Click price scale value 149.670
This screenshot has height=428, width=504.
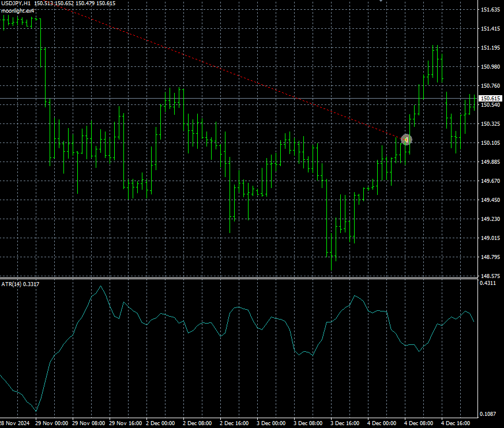coord(490,181)
